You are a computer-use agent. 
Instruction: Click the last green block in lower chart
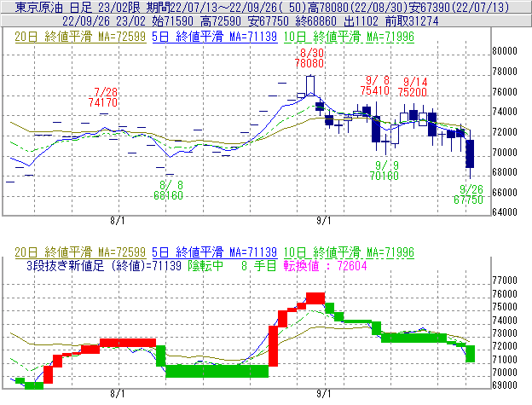[x=471, y=354]
